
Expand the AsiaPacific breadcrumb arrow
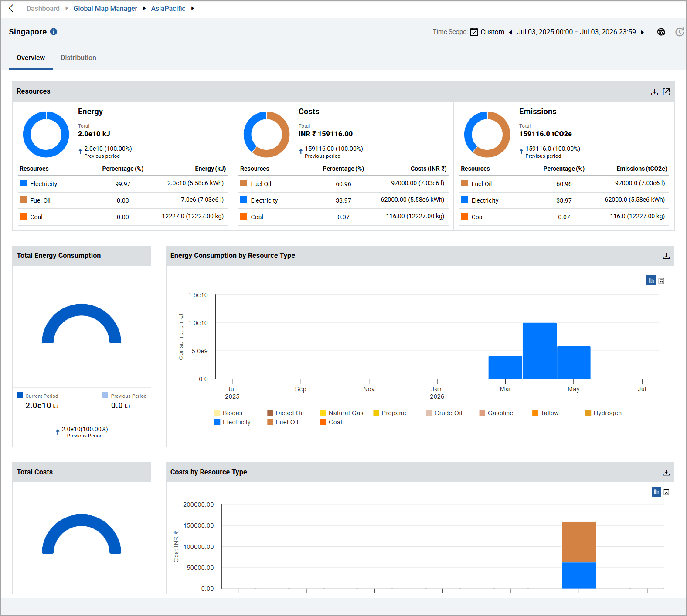pos(192,8)
